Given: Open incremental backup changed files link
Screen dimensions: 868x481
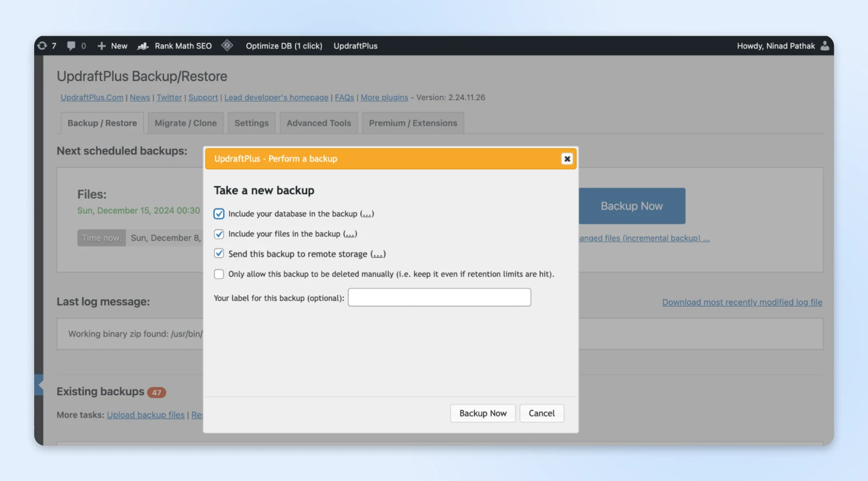Looking at the screenshot, I should pos(644,238).
